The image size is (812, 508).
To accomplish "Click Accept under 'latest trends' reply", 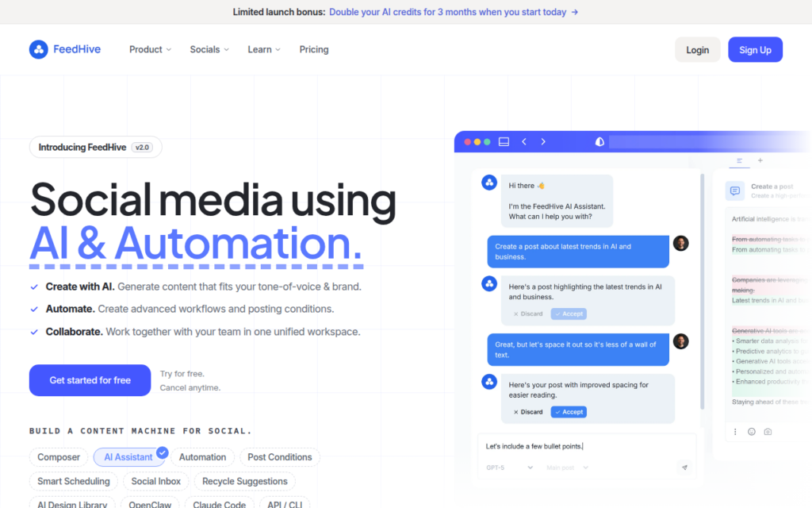I will pyautogui.click(x=569, y=314).
